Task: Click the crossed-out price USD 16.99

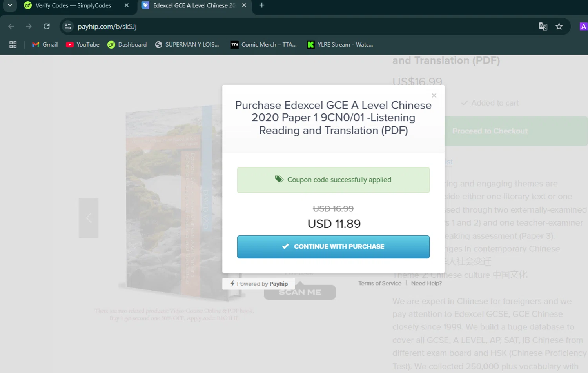Action: 333,209
